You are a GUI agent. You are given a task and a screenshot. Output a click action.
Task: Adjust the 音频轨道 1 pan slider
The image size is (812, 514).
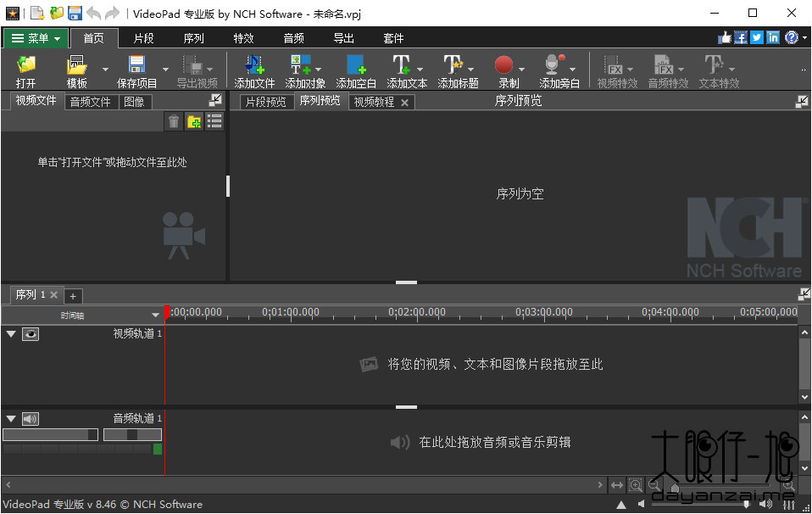pyautogui.click(x=132, y=434)
